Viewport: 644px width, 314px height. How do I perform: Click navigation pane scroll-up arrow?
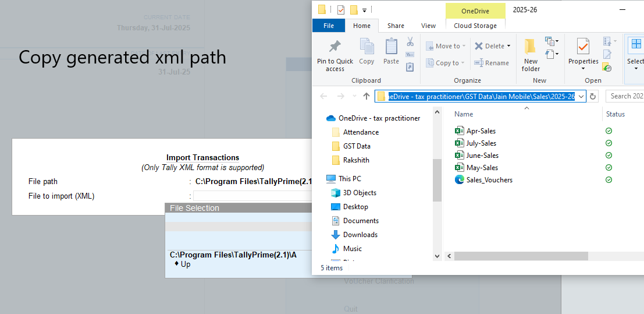(437, 112)
